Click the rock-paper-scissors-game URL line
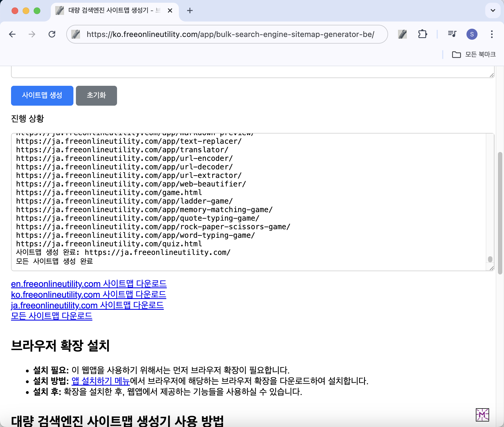Viewport: 504px width, 427px height. coord(153,227)
